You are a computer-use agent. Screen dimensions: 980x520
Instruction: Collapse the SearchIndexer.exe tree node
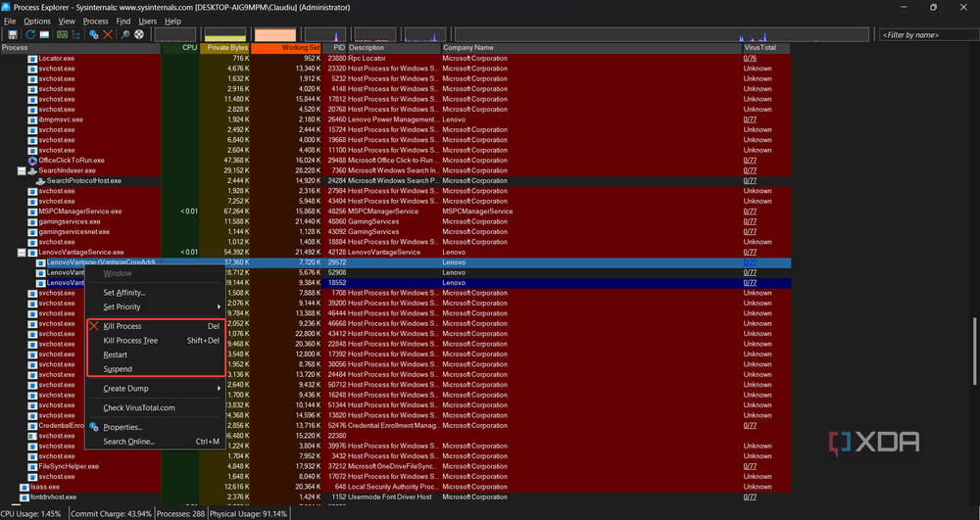[22, 171]
